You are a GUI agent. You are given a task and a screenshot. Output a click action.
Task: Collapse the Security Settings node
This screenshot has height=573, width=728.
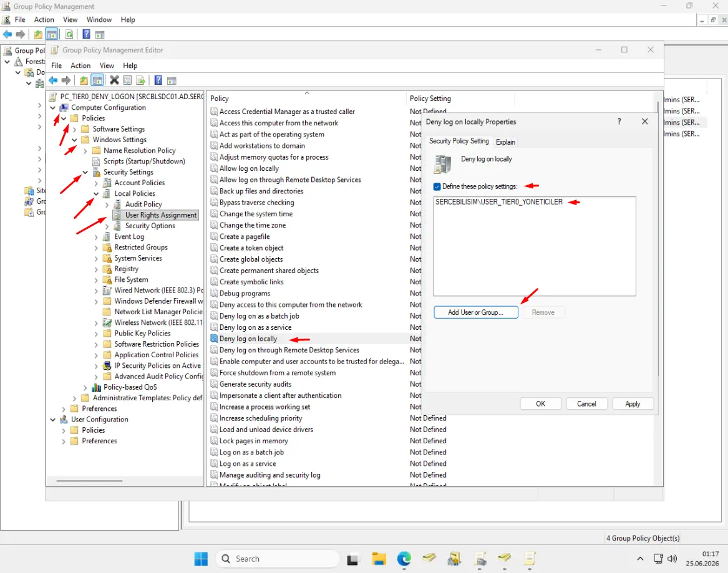point(85,172)
